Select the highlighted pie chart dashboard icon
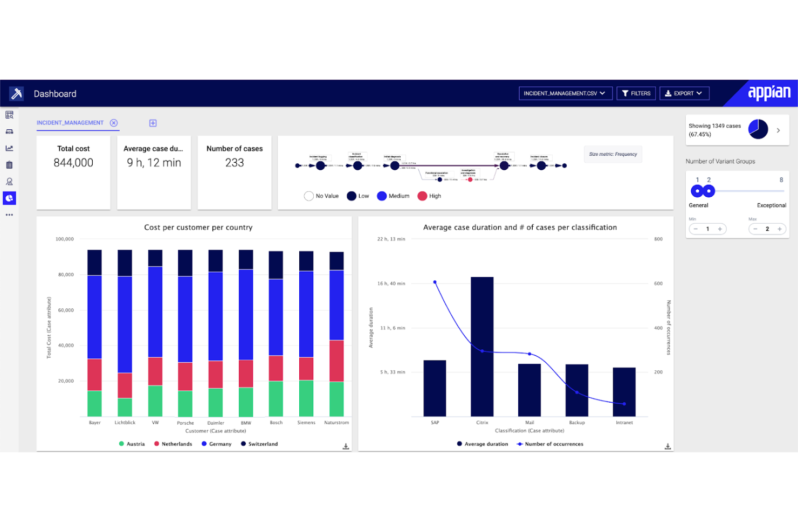The width and height of the screenshot is (798, 532). [x=9, y=198]
